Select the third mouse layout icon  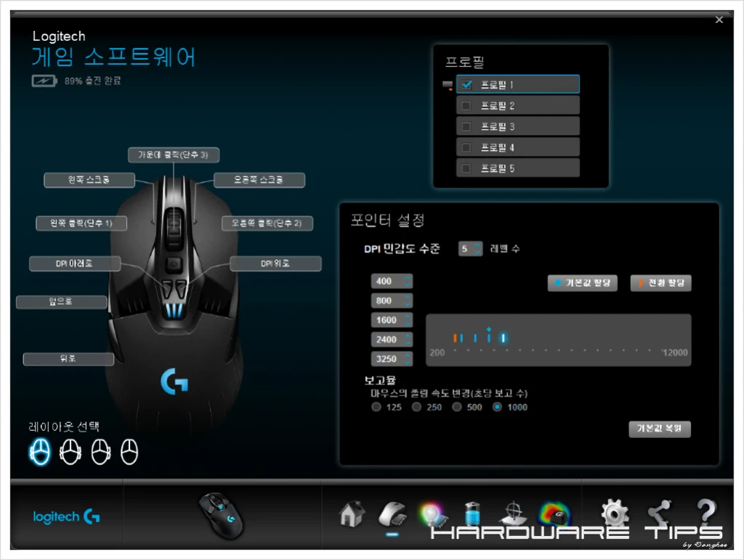(x=100, y=452)
